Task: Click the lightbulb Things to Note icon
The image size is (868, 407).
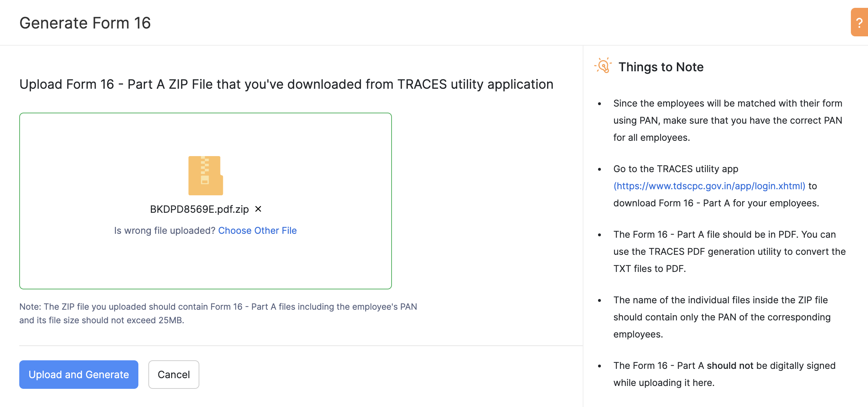Action: 603,66
